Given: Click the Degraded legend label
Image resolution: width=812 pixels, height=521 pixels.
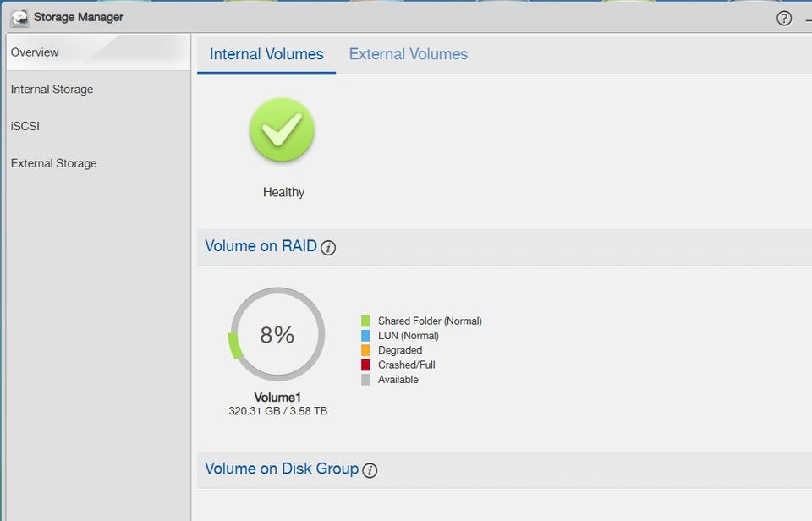Looking at the screenshot, I should tap(400, 350).
